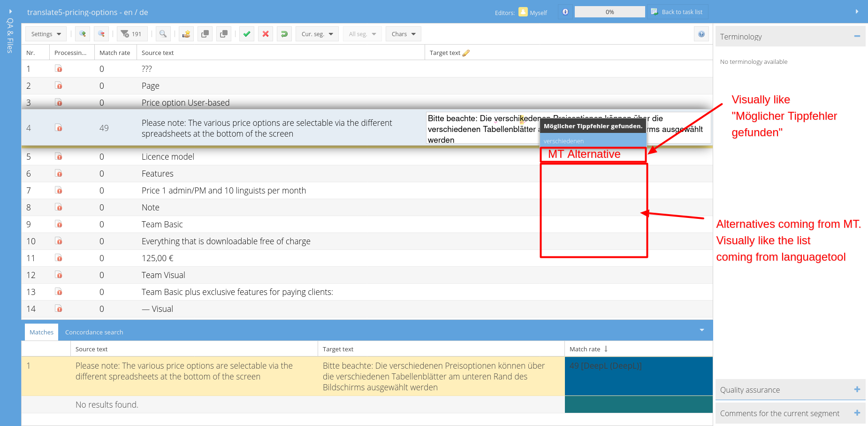Open help via the question mark icon
The width and height of the screenshot is (868, 426).
(x=701, y=34)
